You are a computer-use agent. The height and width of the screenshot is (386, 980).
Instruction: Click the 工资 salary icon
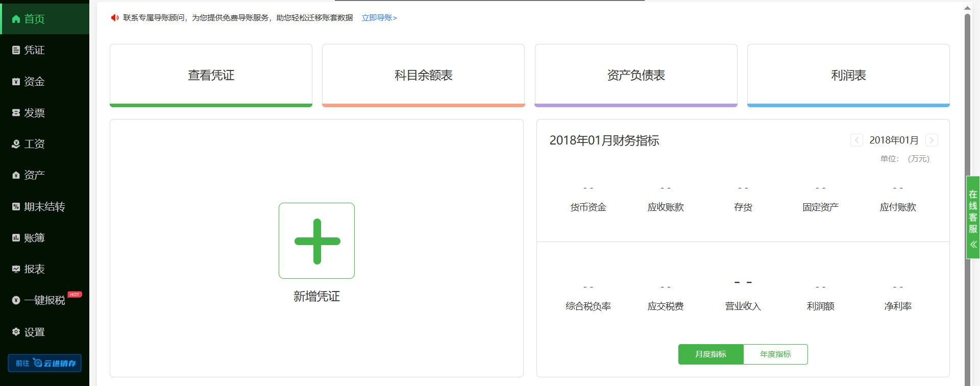(16, 144)
